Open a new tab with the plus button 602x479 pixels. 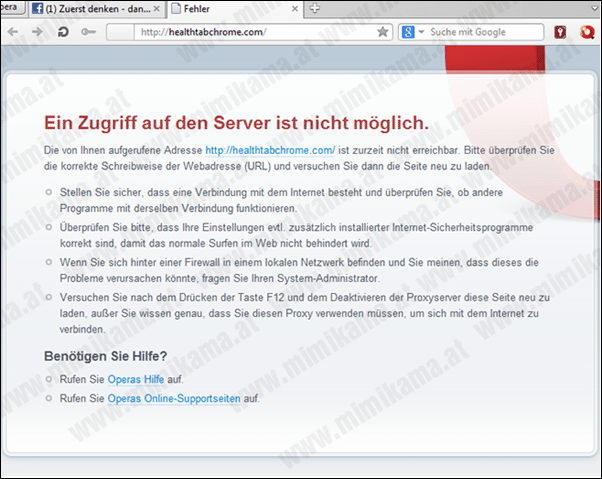tap(314, 8)
